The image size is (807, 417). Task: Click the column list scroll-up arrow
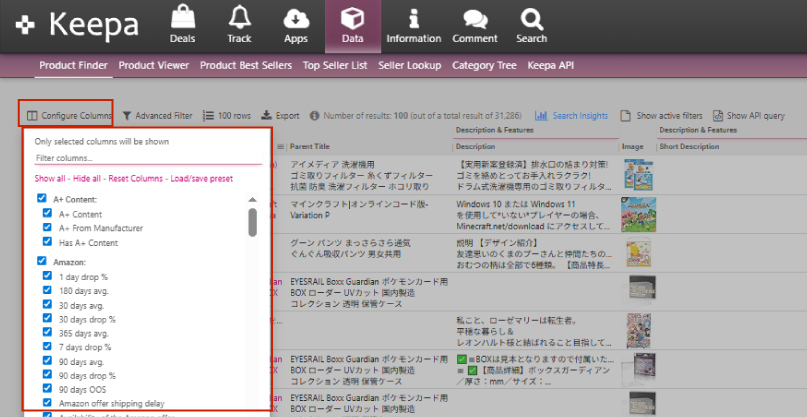252,200
